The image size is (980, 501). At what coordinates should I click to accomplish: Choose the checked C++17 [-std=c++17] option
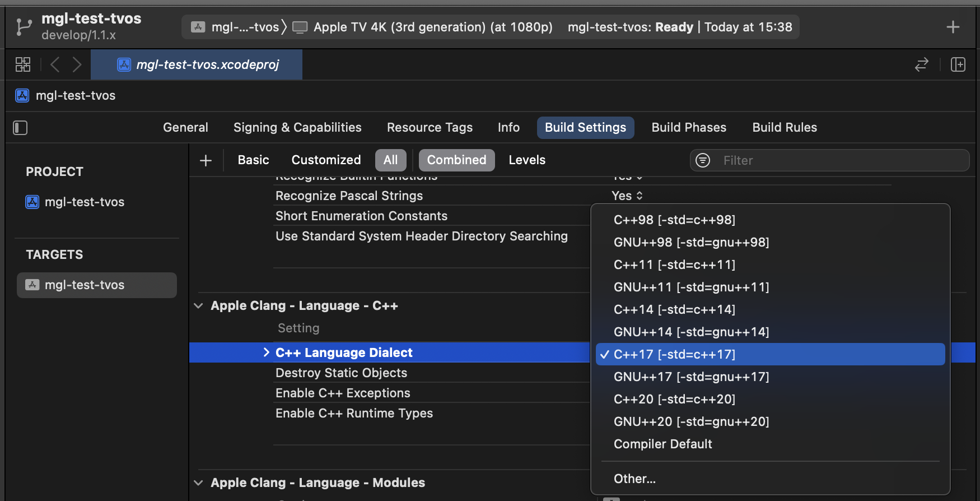point(770,354)
